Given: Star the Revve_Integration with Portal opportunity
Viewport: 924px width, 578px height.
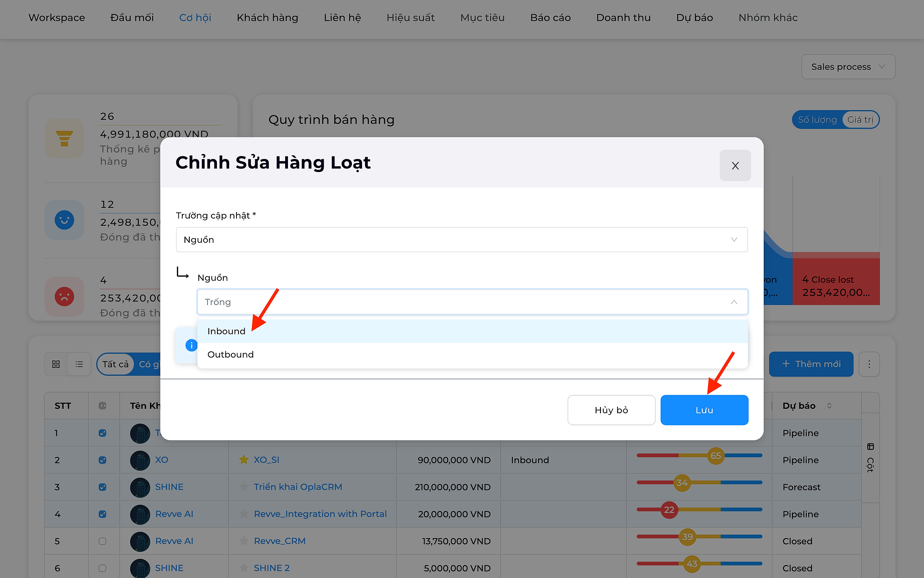Looking at the screenshot, I should point(244,514).
